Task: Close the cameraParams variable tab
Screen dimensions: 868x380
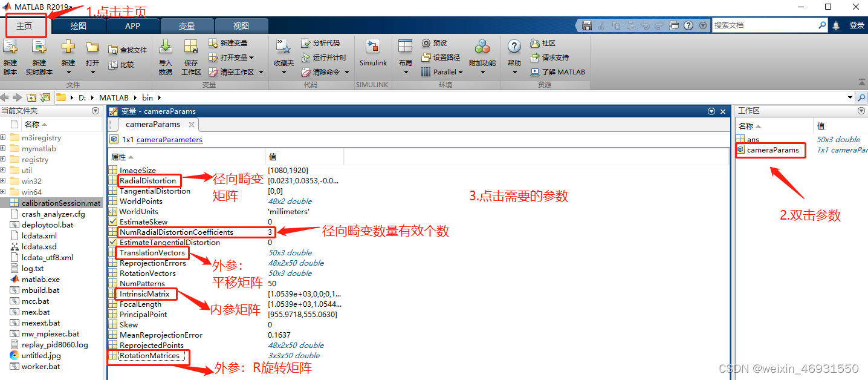Action: click(x=192, y=125)
